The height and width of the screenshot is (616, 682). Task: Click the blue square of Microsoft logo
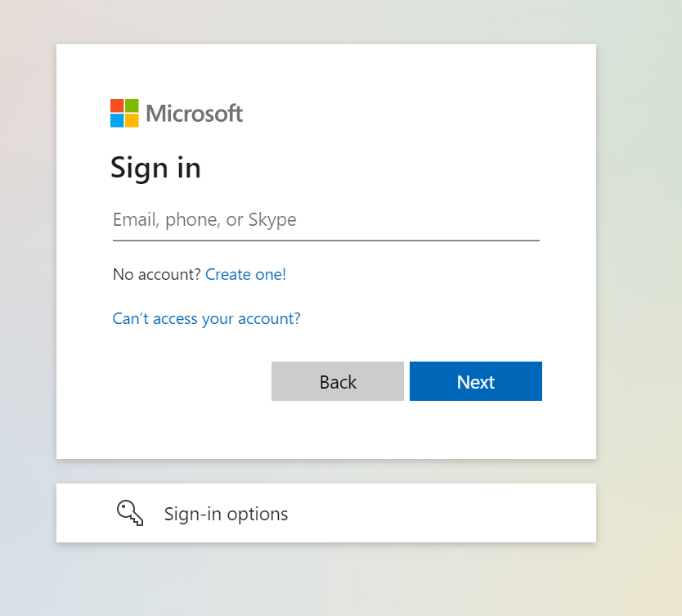(x=117, y=120)
